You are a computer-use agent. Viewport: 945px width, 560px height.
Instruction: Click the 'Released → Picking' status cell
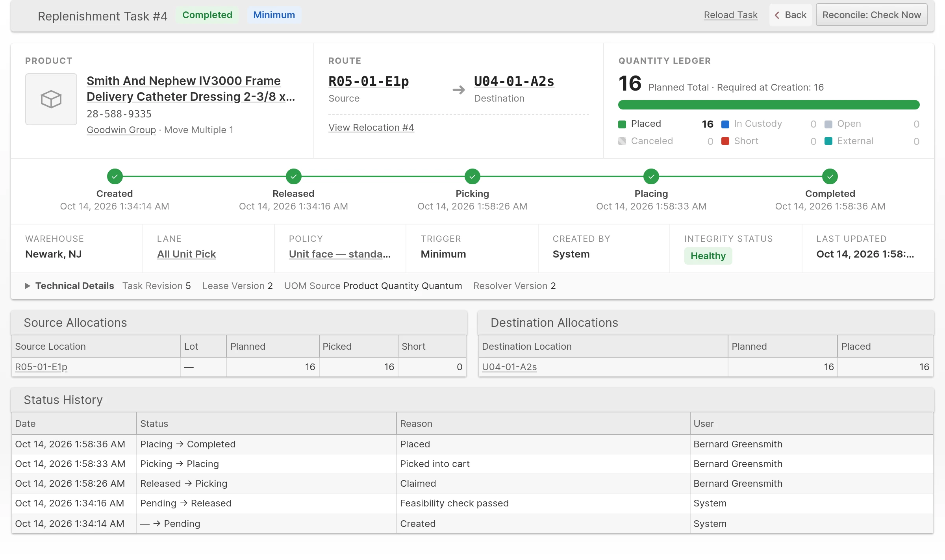(266, 484)
